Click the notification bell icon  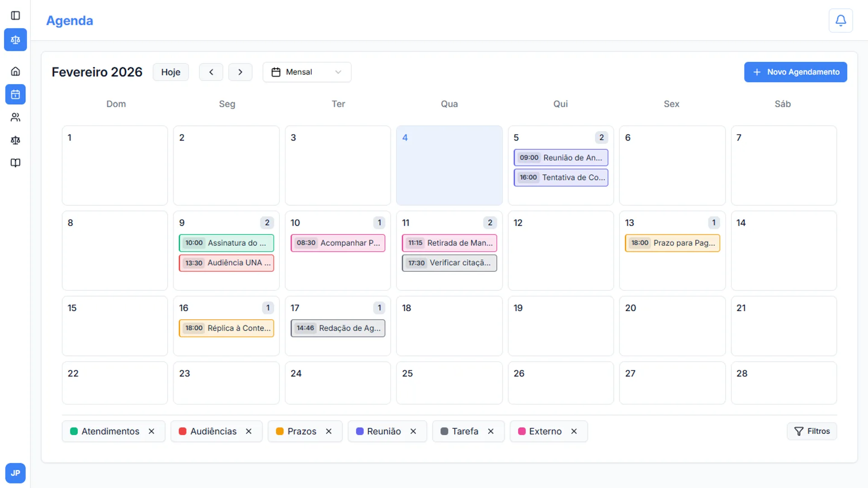(x=840, y=20)
